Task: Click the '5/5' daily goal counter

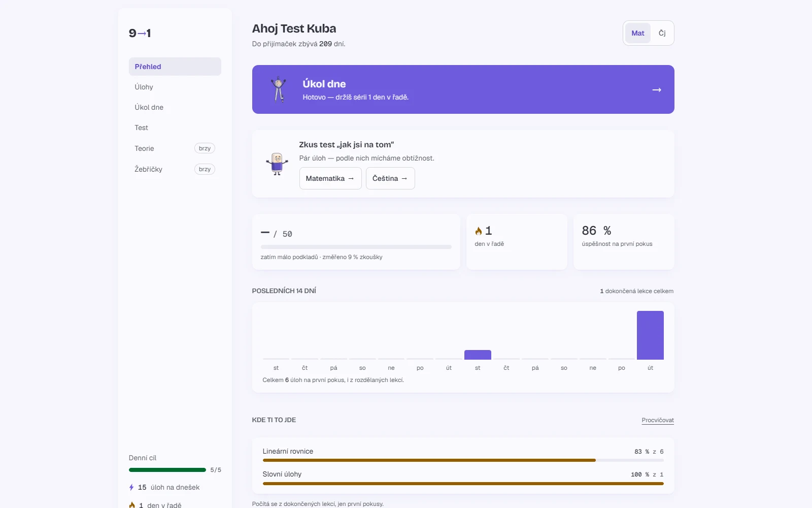Action: [216, 470]
